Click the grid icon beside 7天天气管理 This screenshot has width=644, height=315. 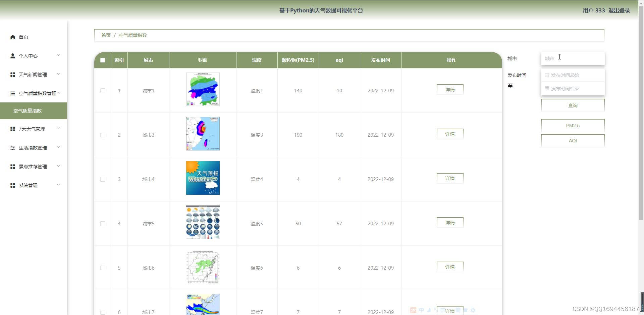click(x=13, y=129)
